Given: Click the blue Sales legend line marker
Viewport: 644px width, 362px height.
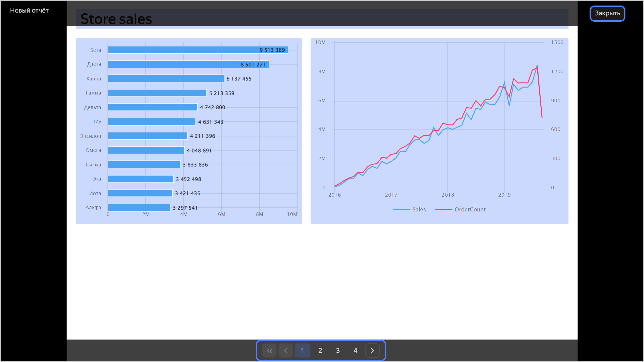Looking at the screenshot, I should click(401, 209).
